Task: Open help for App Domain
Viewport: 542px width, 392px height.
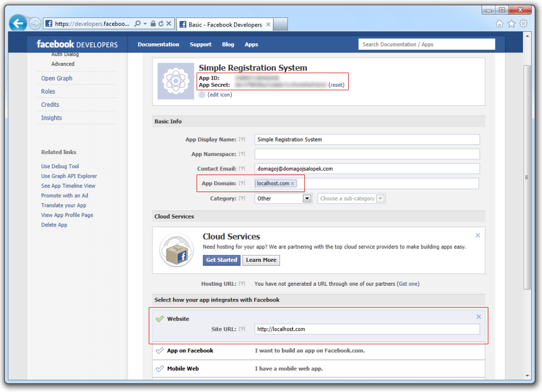Action: 242,183
